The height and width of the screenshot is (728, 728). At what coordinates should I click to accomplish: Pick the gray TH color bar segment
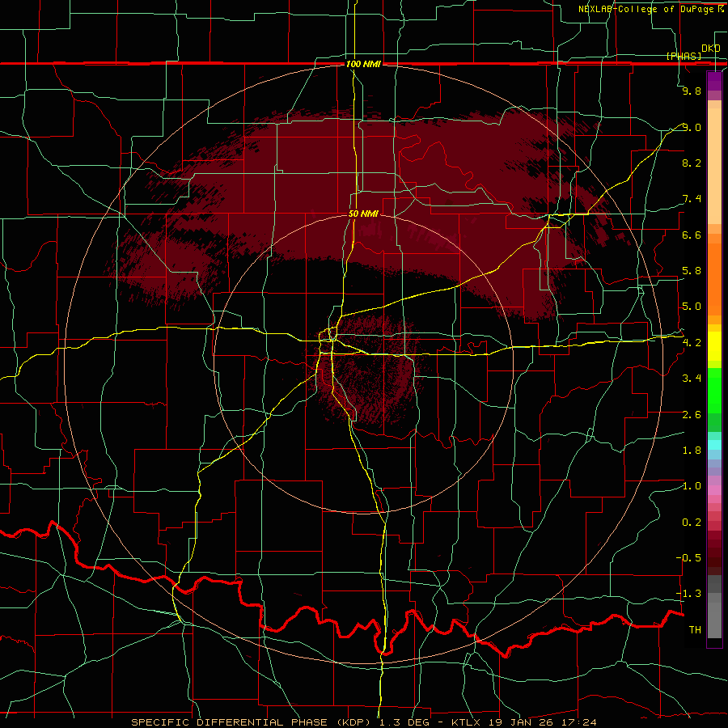714,620
